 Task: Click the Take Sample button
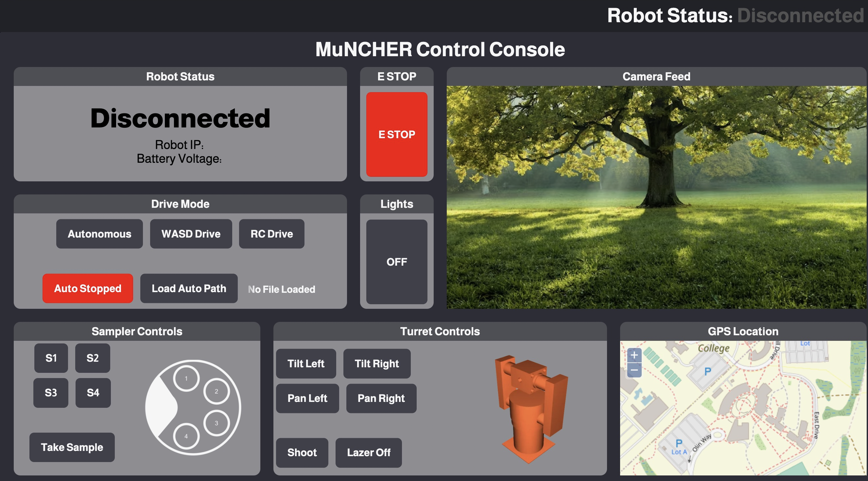click(72, 447)
